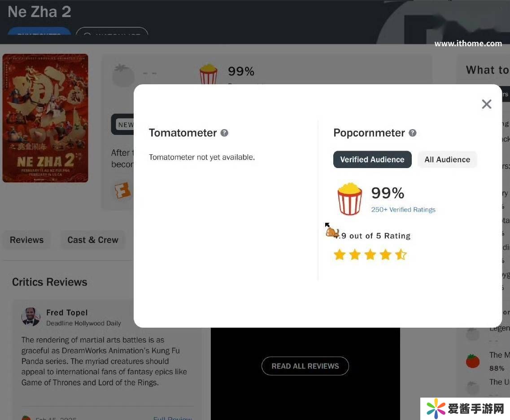Viewport: 510px width, 420px height.
Task: Click Fred Topel's profile photo
Action: [31, 316]
